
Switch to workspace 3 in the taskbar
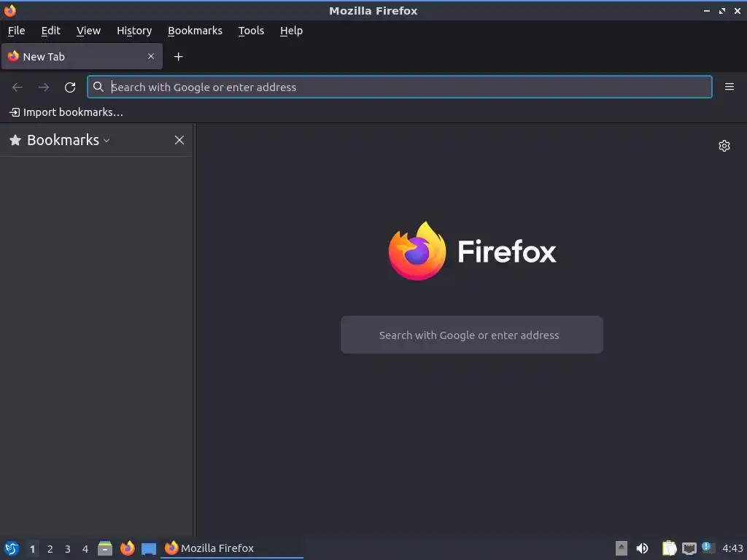pos(68,548)
